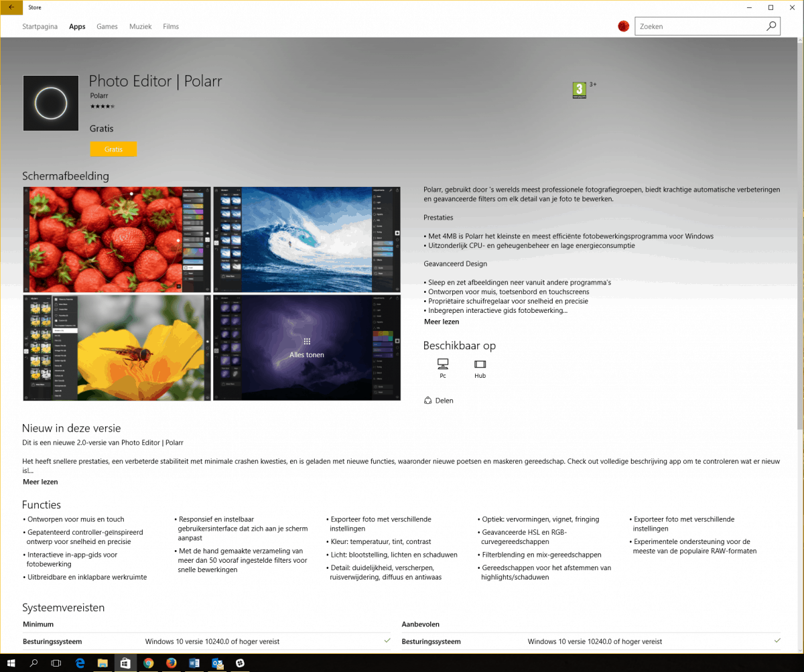Viewport: 804px width, 672px height.
Task: Open Firefox from the taskbar
Action: pos(172,663)
